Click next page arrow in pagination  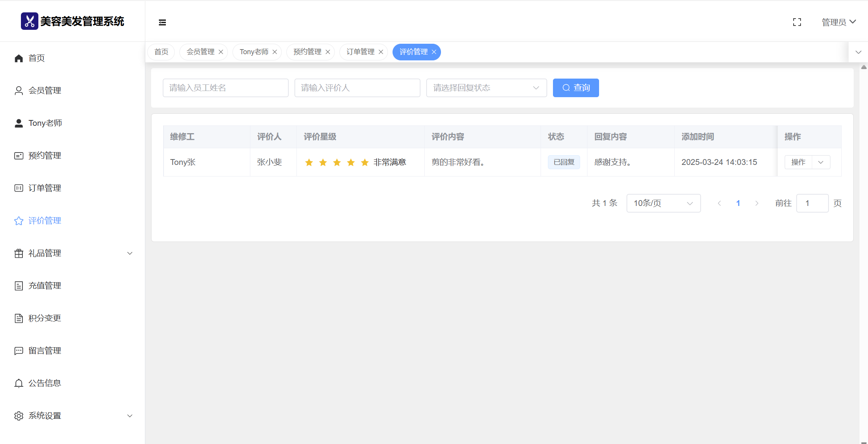click(757, 203)
